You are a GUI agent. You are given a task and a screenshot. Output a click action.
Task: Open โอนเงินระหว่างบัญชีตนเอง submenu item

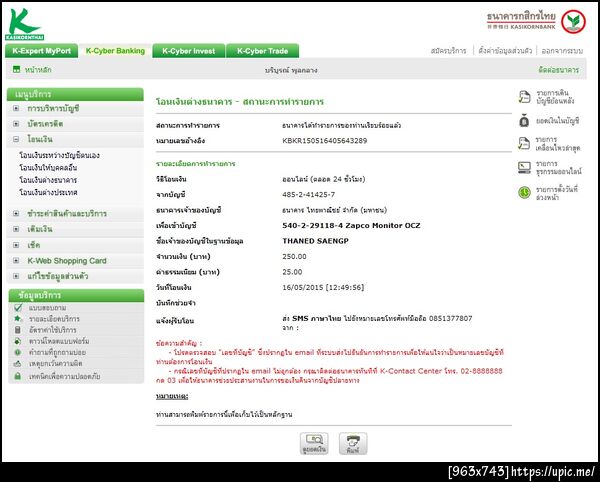coord(59,155)
